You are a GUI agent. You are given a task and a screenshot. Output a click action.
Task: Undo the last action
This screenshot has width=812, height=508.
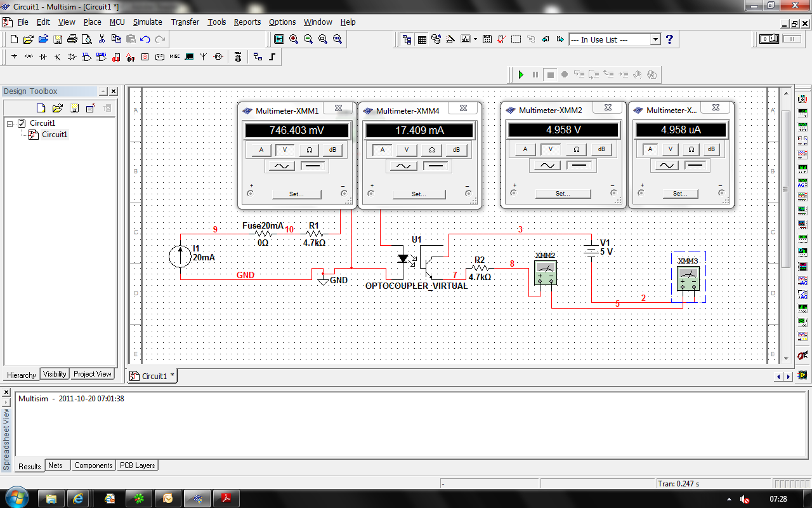pyautogui.click(x=145, y=39)
